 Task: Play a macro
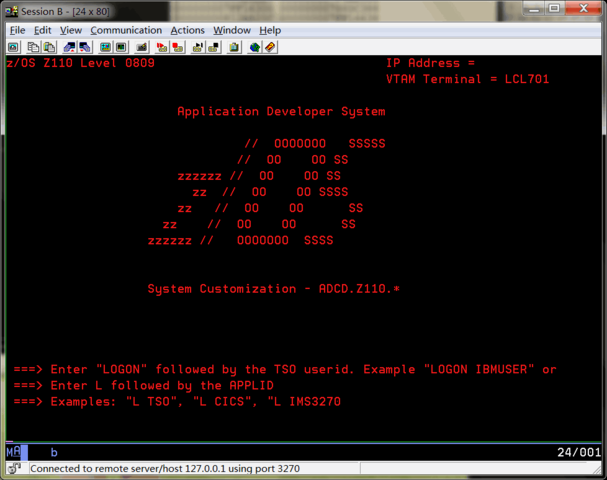click(x=198, y=47)
